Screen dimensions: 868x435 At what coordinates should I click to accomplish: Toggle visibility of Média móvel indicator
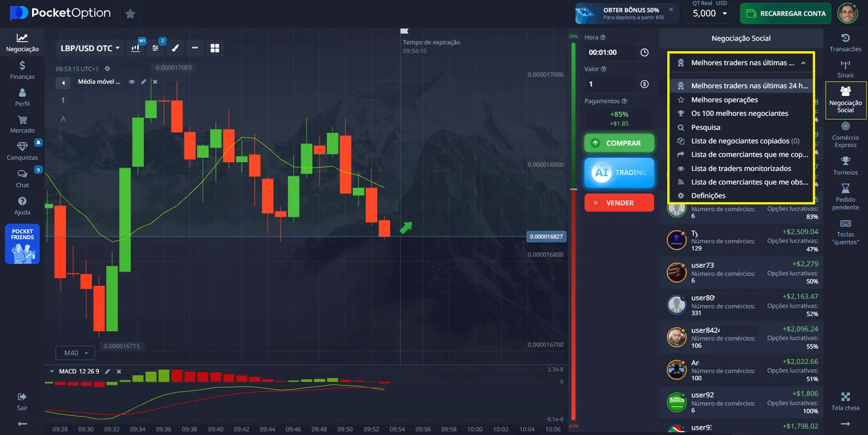[132, 82]
